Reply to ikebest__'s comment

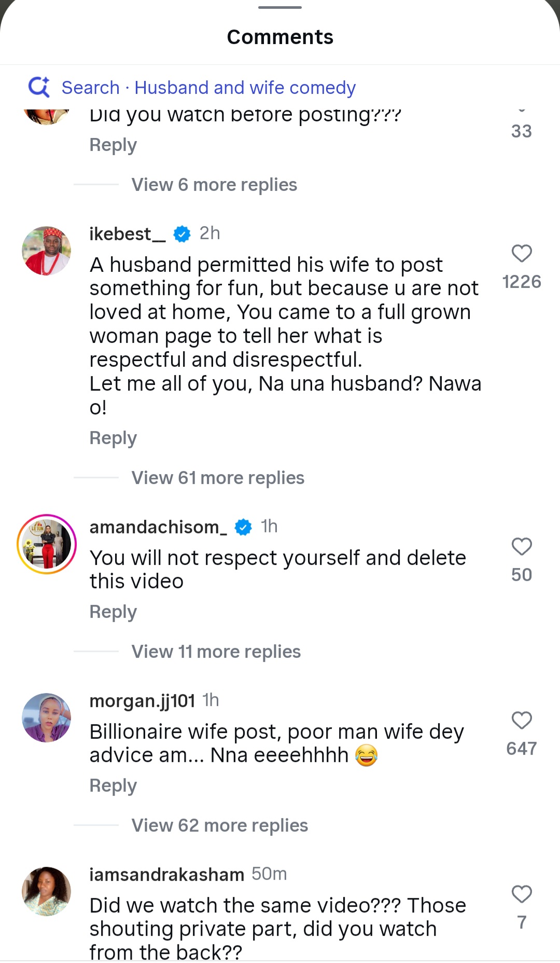113,438
